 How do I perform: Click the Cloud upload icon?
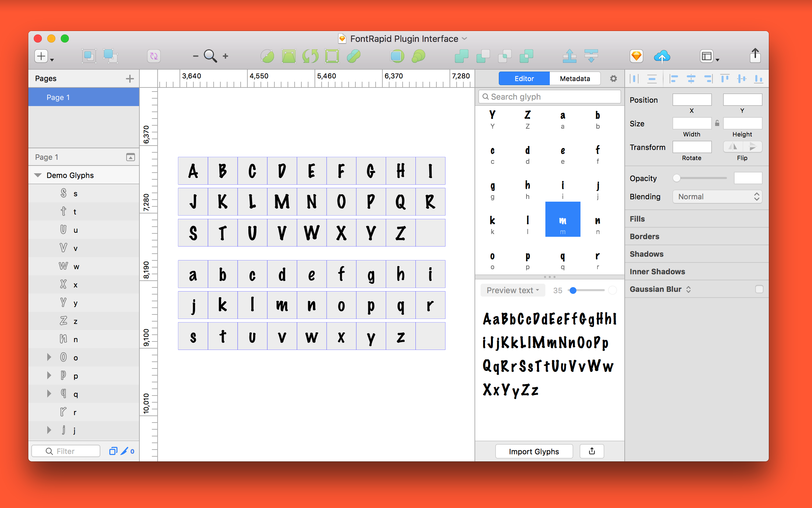click(x=662, y=56)
